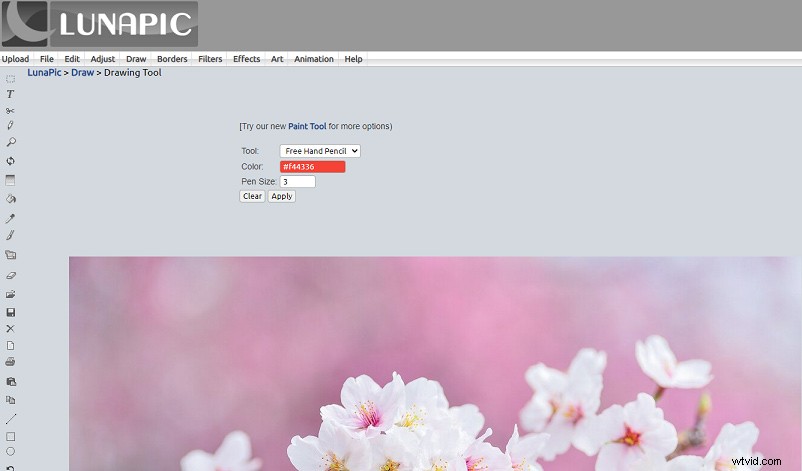
Task: Click the Pen Size input field
Action: [298, 182]
